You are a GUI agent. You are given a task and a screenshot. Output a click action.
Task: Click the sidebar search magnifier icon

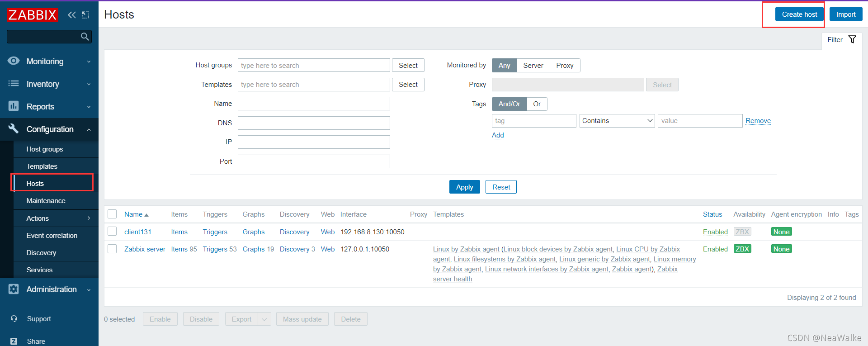[x=85, y=37]
